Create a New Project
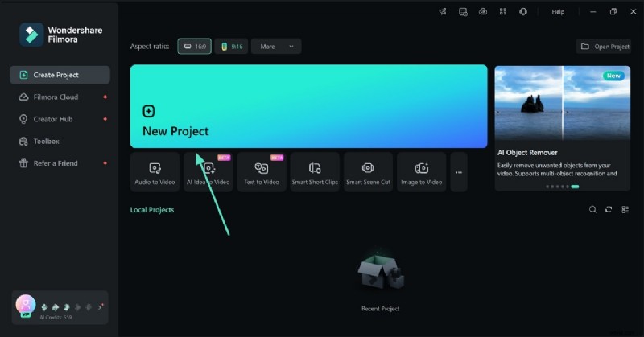The image size is (644, 337). (x=308, y=106)
